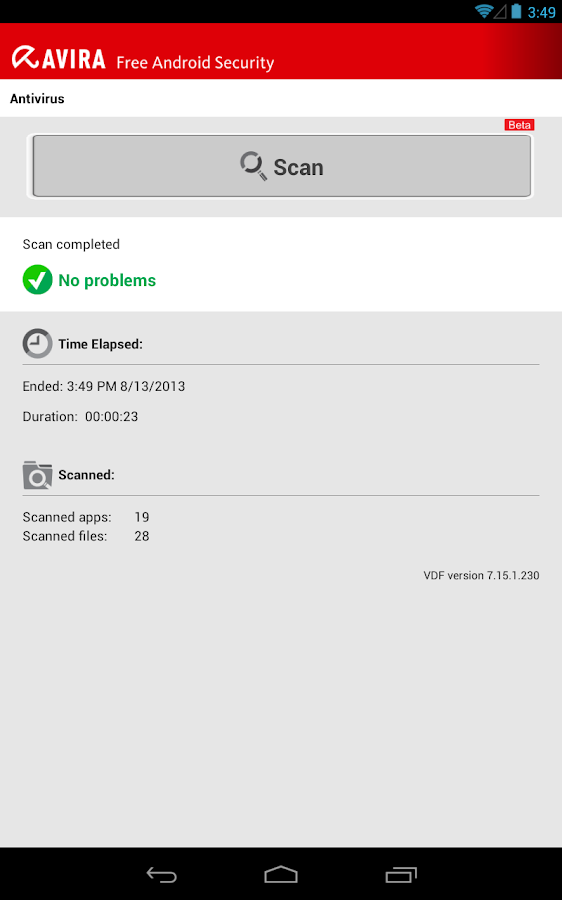Tap the 3:49 clock in status bar
Screen dimensions: 562x900
pos(541,12)
